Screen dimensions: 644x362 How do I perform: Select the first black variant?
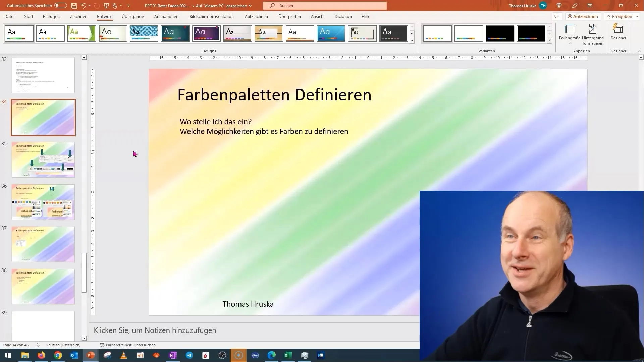coord(500,34)
